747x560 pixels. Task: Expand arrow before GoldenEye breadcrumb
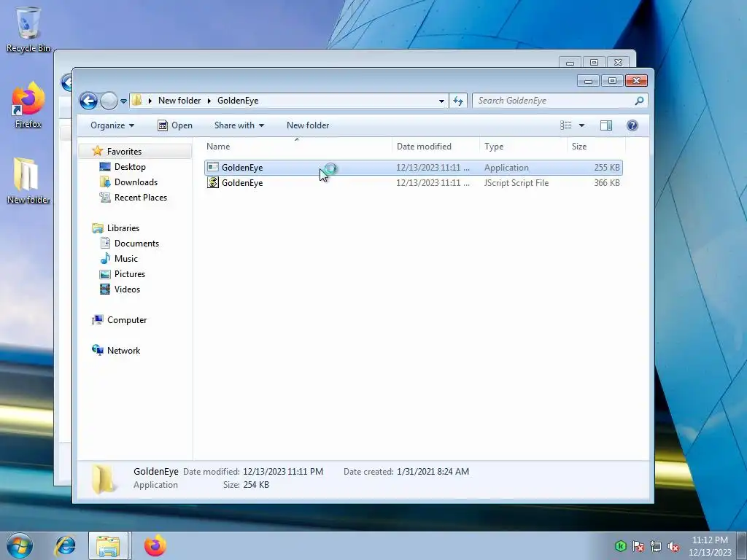(209, 101)
